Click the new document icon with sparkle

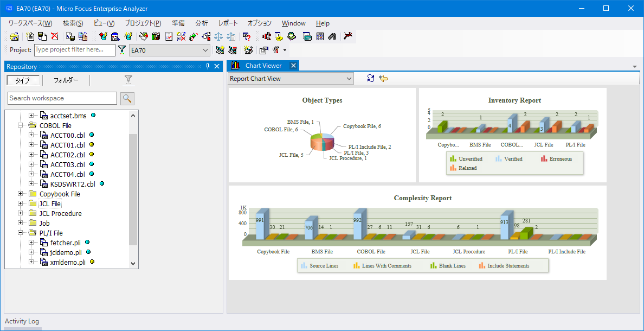coord(30,36)
